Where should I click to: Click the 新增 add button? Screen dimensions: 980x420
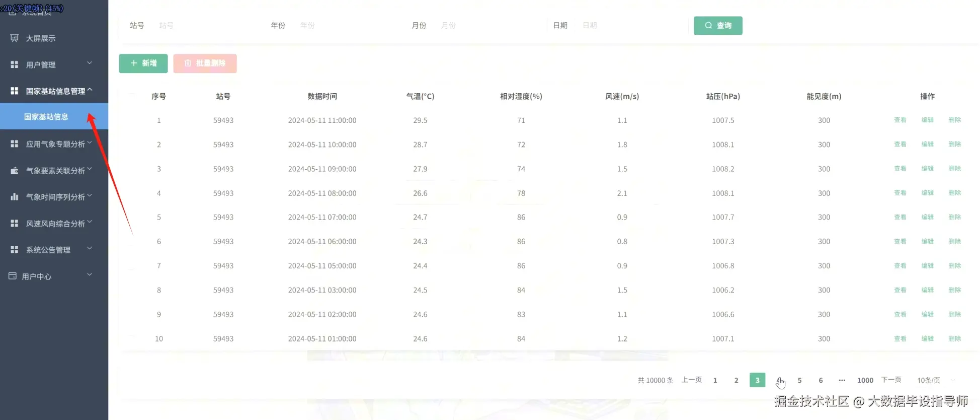pyautogui.click(x=143, y=63)
